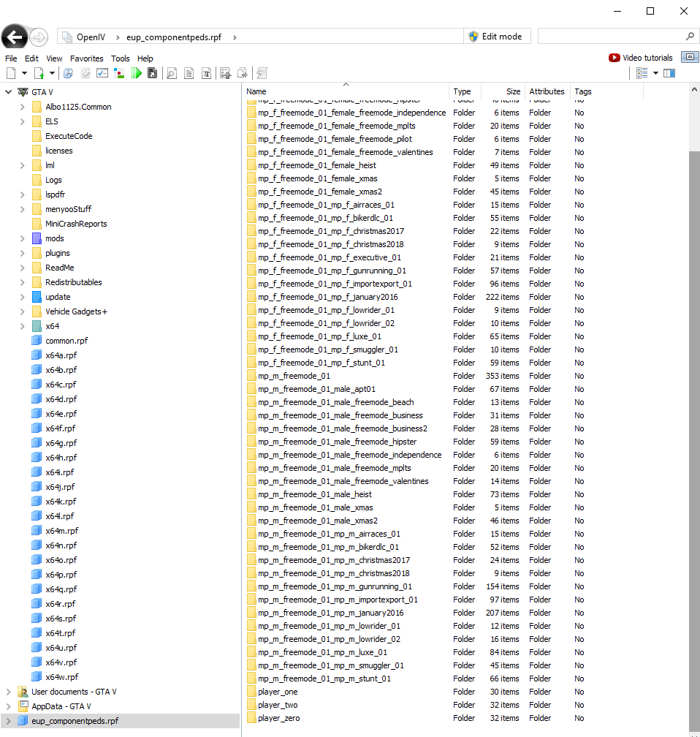The image size is (700, 737).
Task: Expand the x64 tree folder
Action: point(22,326)
